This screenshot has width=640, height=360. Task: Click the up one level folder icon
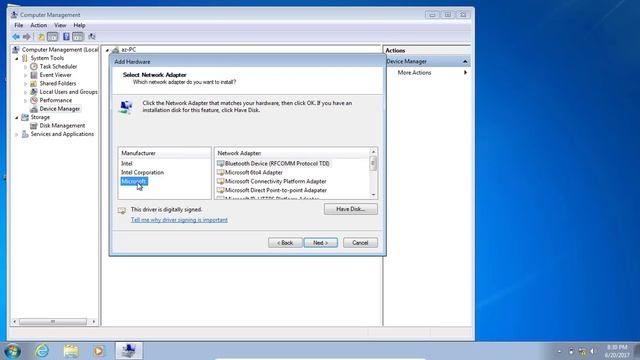coord(41,37)
